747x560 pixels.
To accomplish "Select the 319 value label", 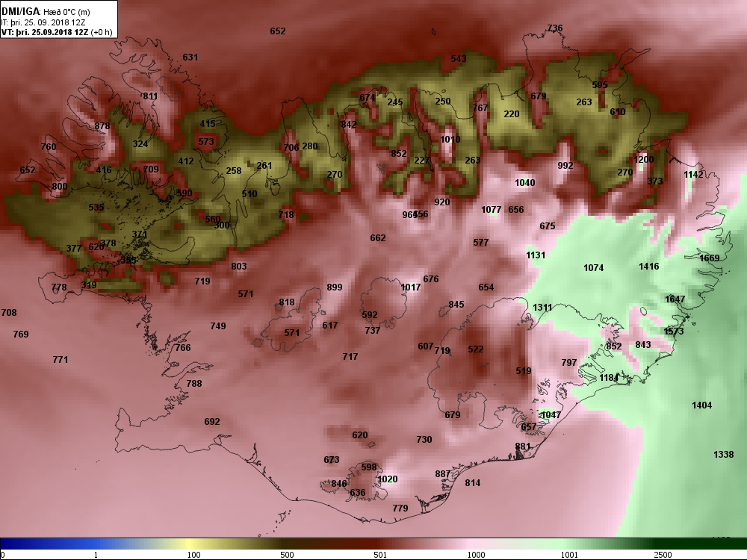I will tap(89, 284).
